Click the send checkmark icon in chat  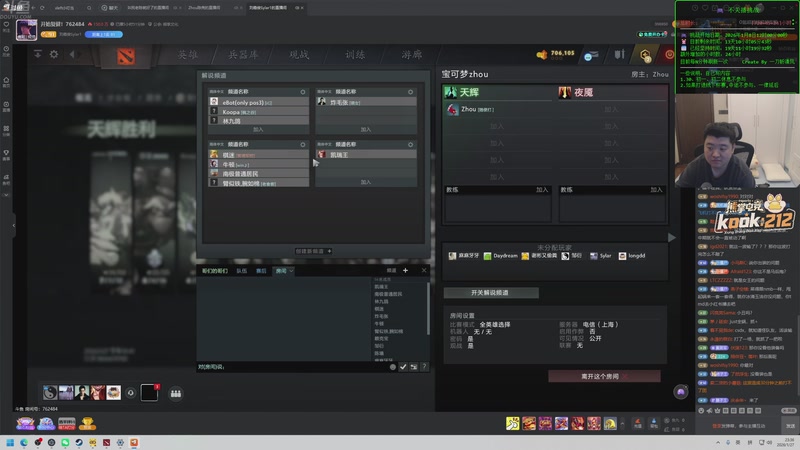[403, 367]
